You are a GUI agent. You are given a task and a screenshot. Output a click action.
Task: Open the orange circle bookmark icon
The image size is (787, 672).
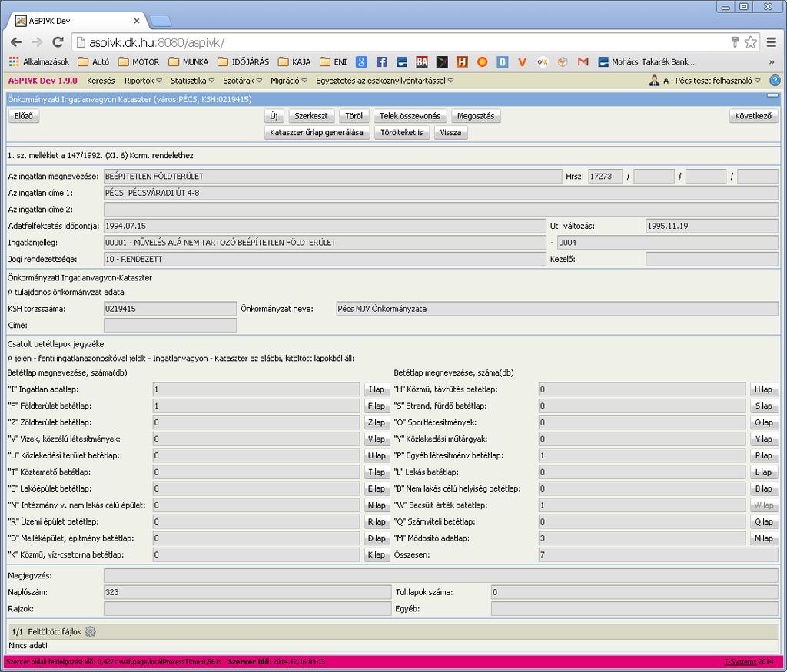point(483,61)
